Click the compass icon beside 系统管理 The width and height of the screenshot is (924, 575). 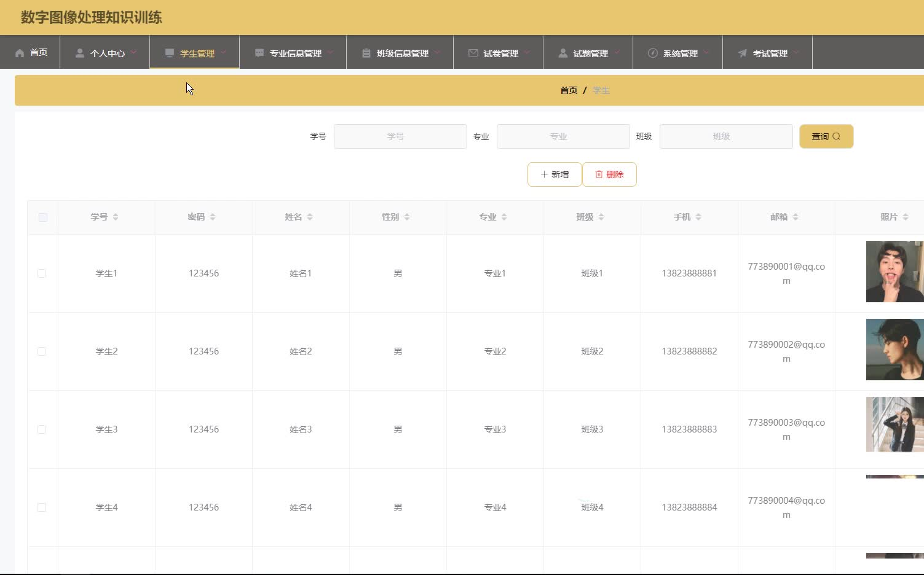tap(653, 53)
